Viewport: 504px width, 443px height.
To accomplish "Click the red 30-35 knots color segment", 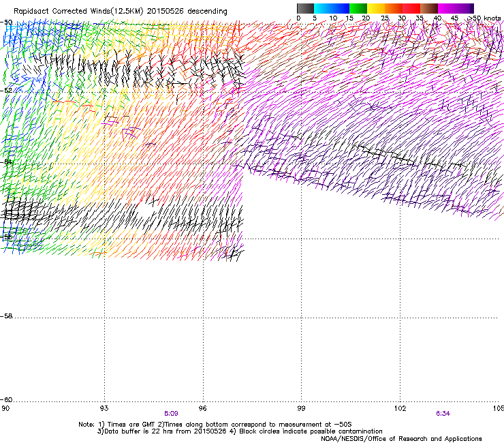I will [411, 8].
